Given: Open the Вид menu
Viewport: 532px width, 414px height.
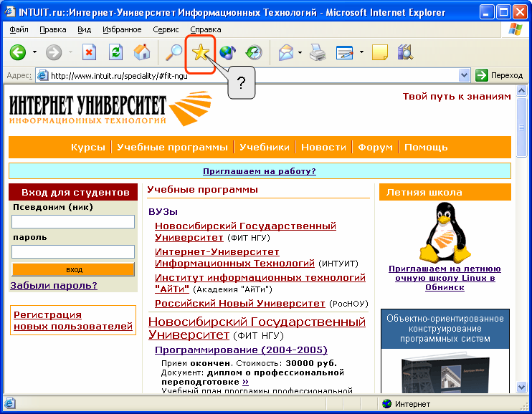Looking at the screenshot, I should point(84,29).
